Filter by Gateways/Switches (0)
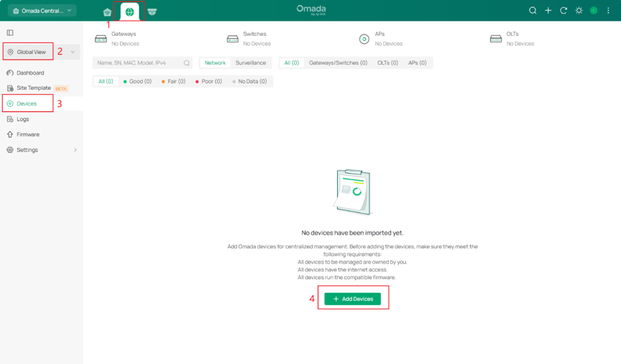This screenshot has width=621, height=364. 339,63
